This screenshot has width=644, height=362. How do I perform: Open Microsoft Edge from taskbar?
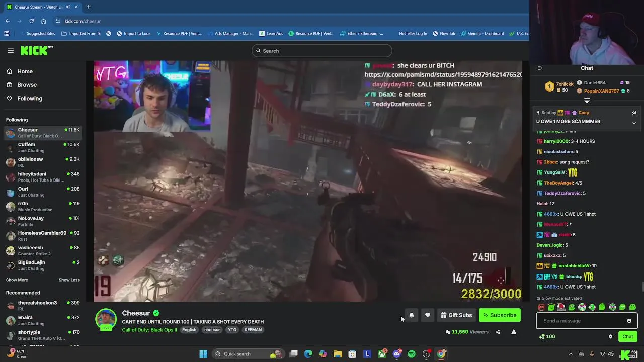pos(308,354)
